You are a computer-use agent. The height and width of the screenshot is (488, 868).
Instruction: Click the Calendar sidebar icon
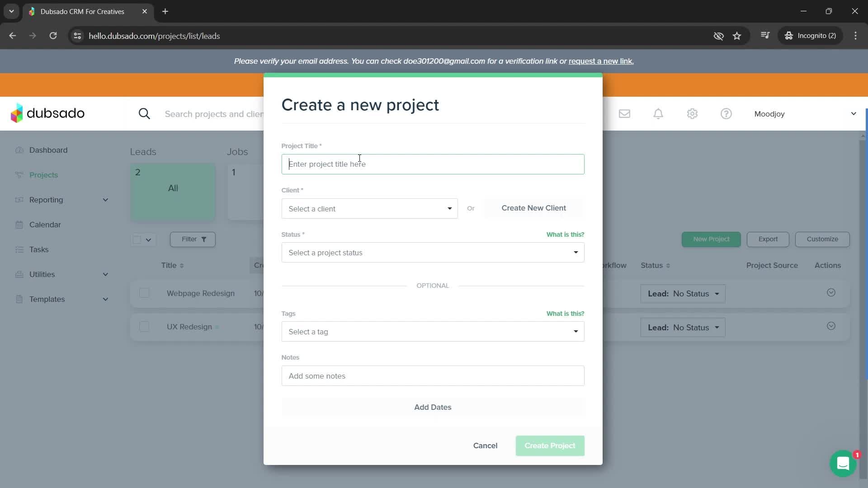coord(19,225)
